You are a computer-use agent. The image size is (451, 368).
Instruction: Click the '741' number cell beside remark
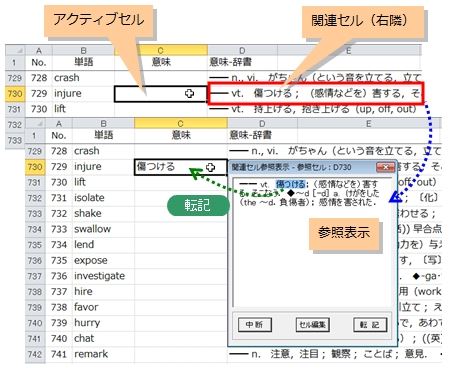pyautogui.click(x=59, y=354)
